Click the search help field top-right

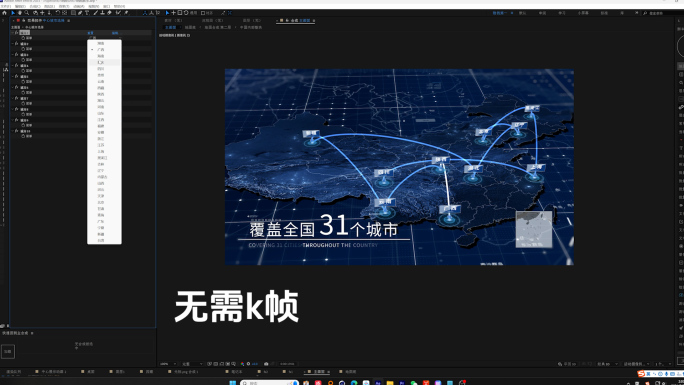tap(662, 13)
